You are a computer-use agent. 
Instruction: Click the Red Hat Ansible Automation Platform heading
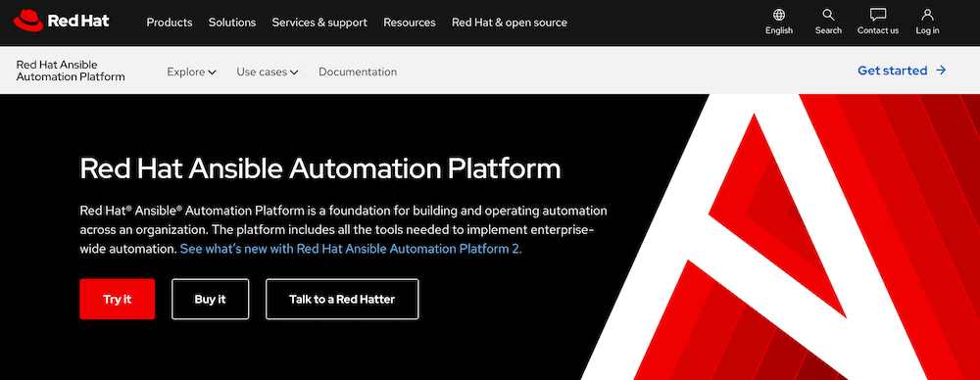coord(320,168)
